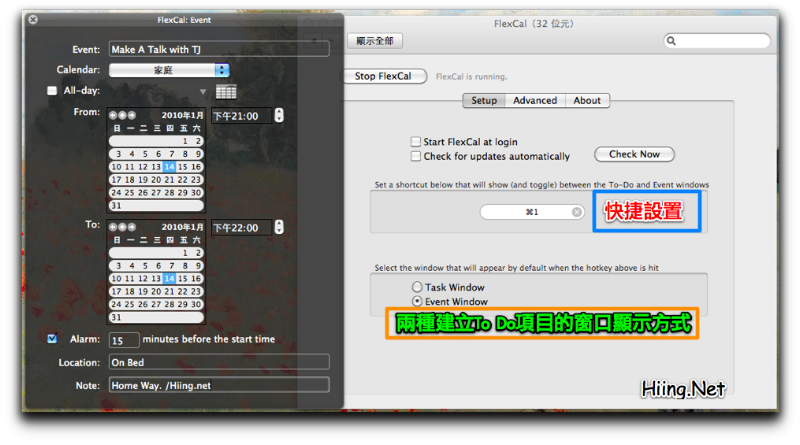Enable Start FlexCal at login
Viewport: 800px width, 445px height.
(416, 141)
